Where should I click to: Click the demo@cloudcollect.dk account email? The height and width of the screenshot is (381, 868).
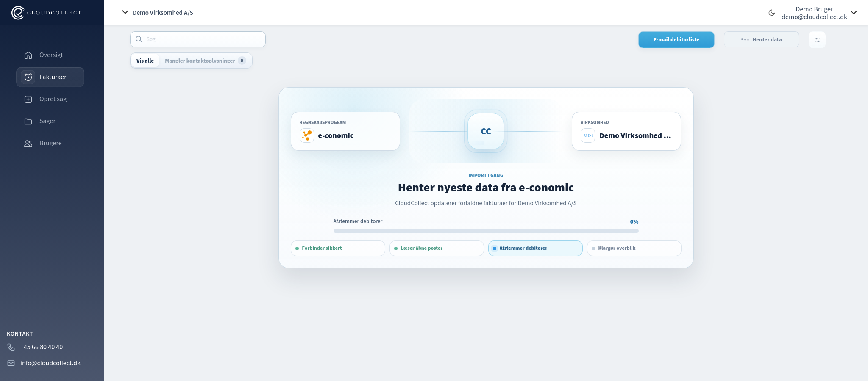pyautogui.click(x=814, y=17)
